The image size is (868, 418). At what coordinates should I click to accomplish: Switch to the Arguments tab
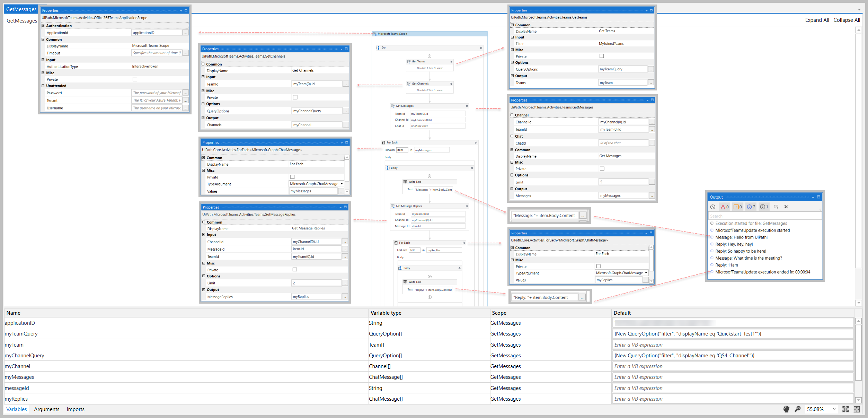click(47, 409)
